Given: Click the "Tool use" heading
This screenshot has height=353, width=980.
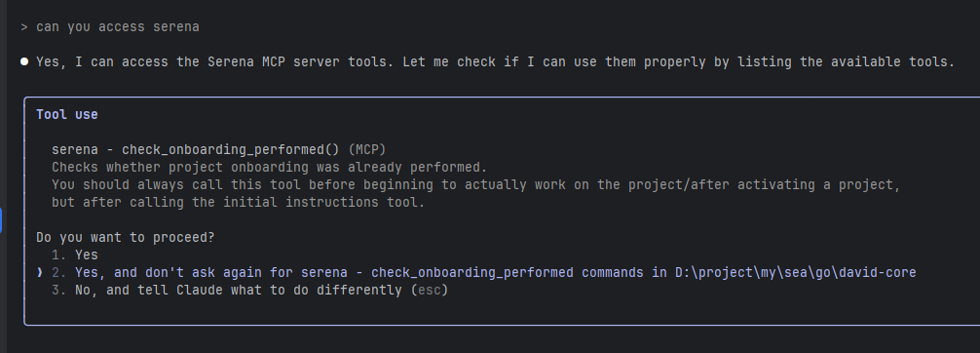Looking at the screenshot, I should pos(67,114).
